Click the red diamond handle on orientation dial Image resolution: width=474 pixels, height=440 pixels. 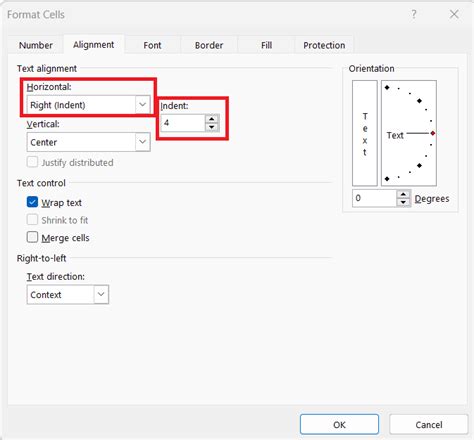coord(433,133)
